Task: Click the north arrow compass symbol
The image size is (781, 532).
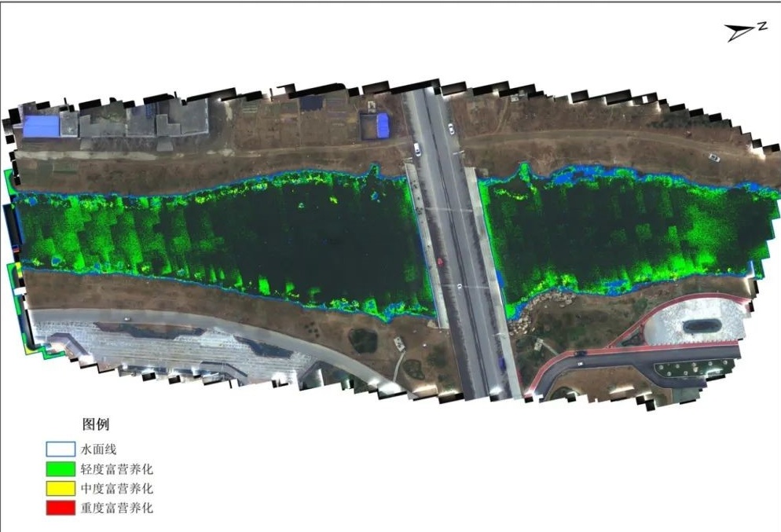Action: tap(745, 32)
